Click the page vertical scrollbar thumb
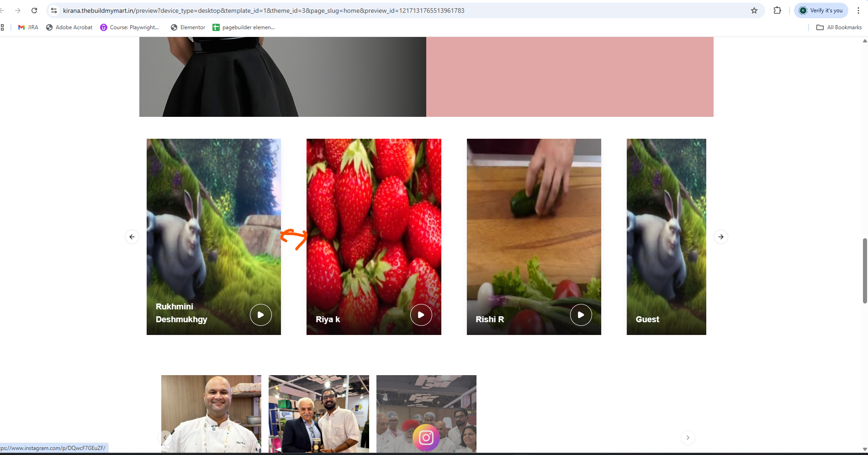868x455 pixels. pos(864,271)
